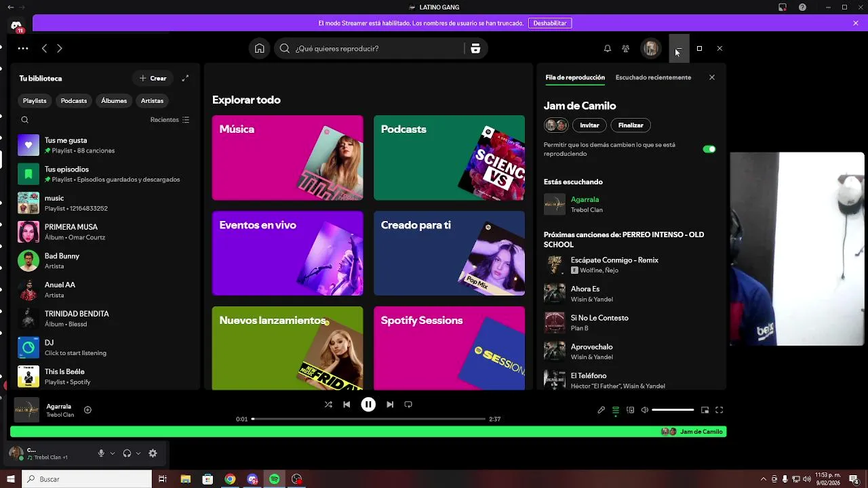The height and width of the screenshot is (488, 868).
Task: Open the notifications bell
Action: [608, 48]
